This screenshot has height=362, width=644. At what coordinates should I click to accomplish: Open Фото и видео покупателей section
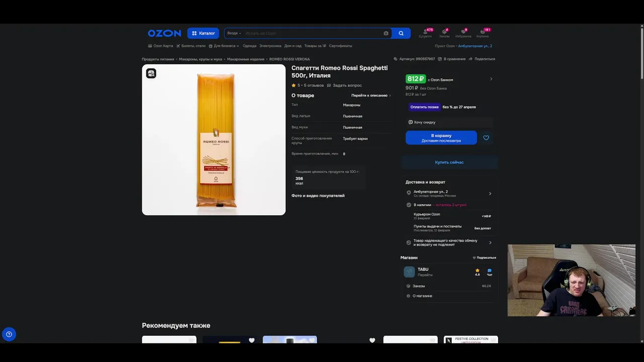[x=318, y=196]
